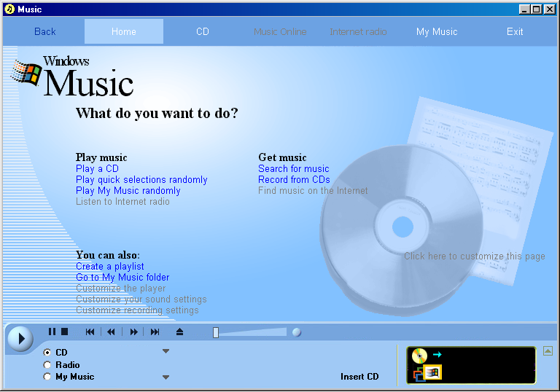
Task: Click Customize recording settings link
Action: (x=137, y=310)
